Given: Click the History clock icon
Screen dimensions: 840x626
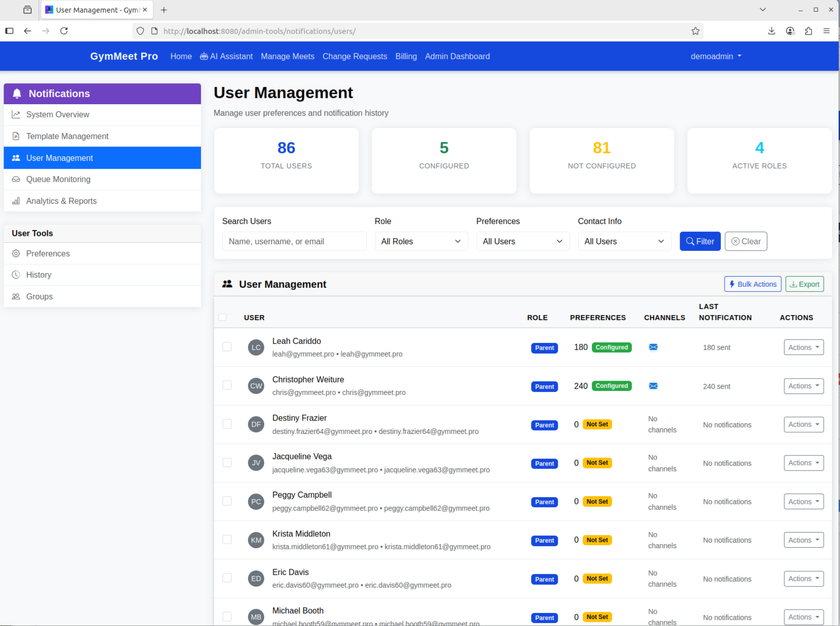Looking at the screenshot, I should pos(16,275).
